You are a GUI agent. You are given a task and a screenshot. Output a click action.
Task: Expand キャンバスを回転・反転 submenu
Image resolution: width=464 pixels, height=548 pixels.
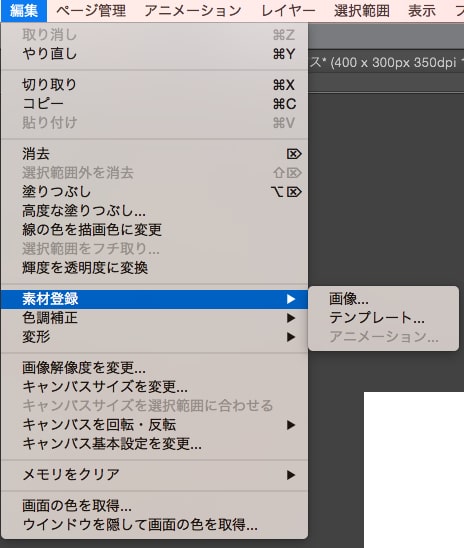tap(154, 425)
